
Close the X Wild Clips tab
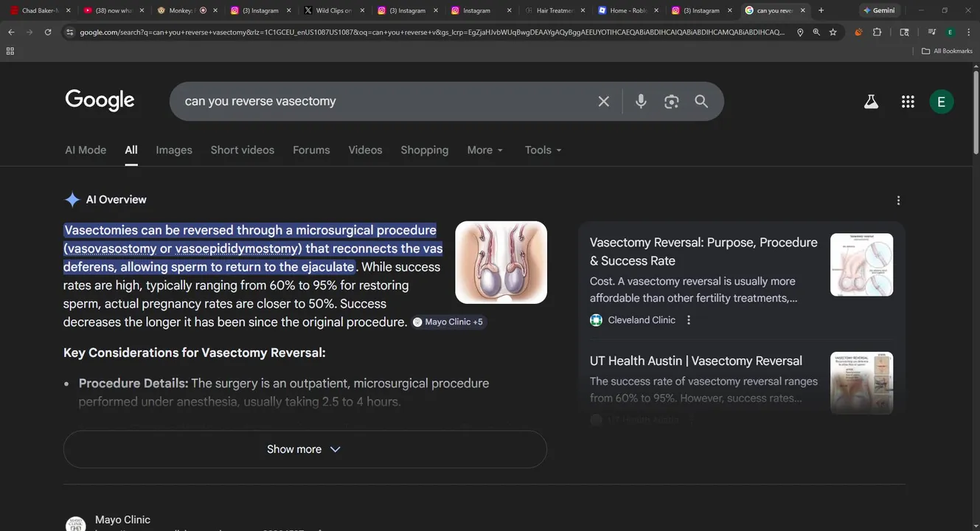pos(362,10)
